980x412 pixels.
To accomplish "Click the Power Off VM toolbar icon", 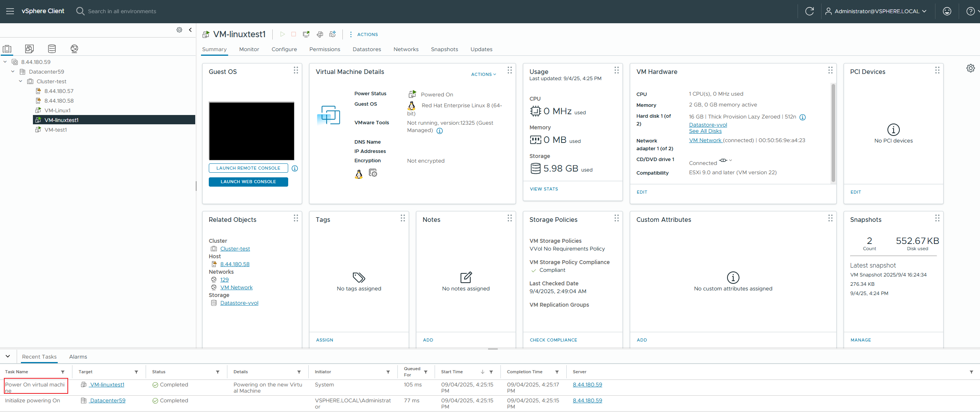I will tap(294, 34).
